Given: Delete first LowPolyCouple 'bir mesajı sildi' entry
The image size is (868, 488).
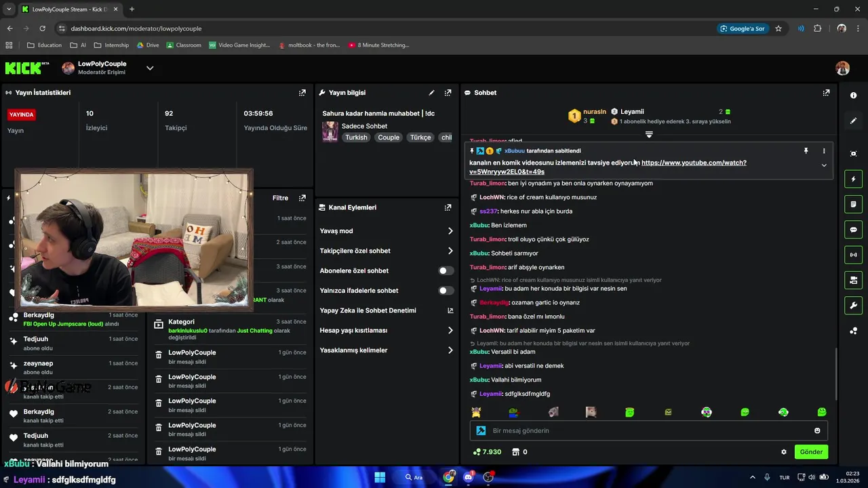Looking at the screenshot, I should click(x=159, y=354).
